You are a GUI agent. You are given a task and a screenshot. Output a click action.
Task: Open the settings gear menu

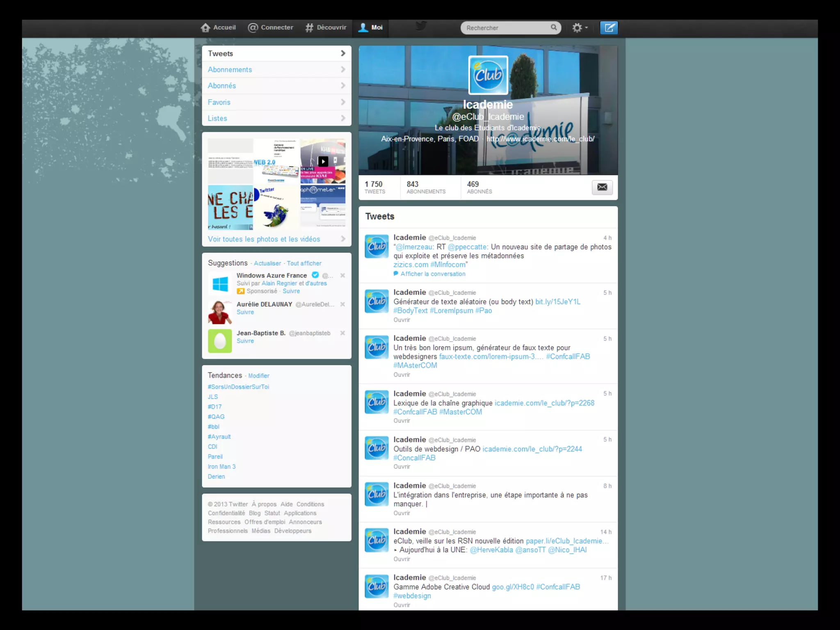coord(579,28)
